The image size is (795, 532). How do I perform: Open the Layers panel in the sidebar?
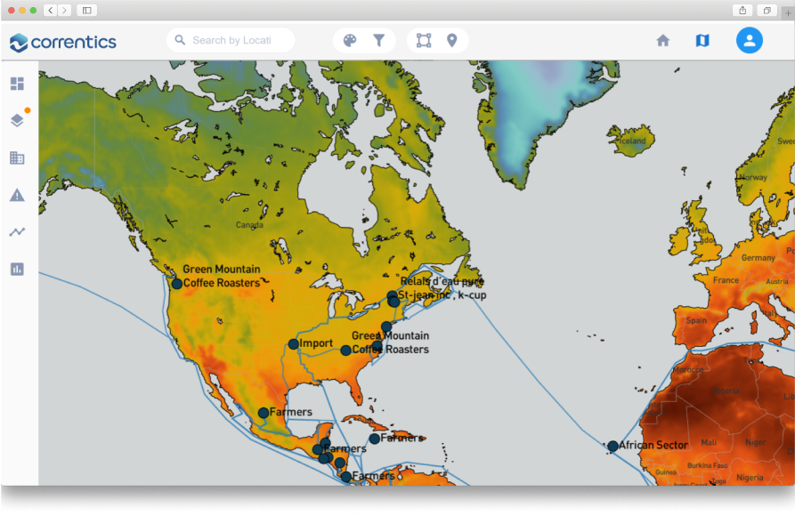click(16, 120)
